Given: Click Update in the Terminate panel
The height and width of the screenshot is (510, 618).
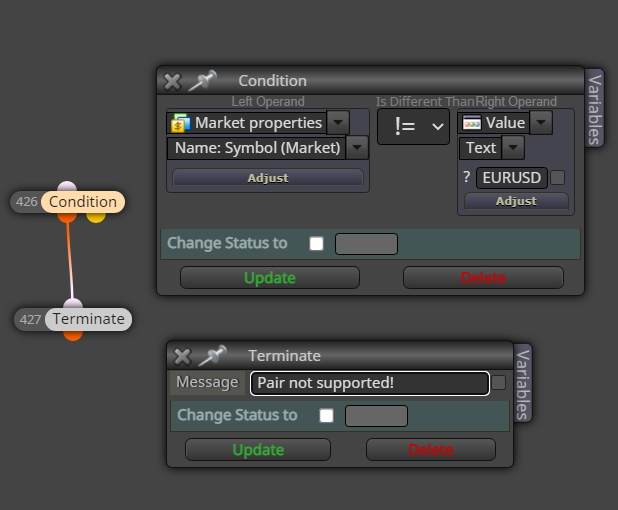Looking at the screenshot, I should pos(258,450).
